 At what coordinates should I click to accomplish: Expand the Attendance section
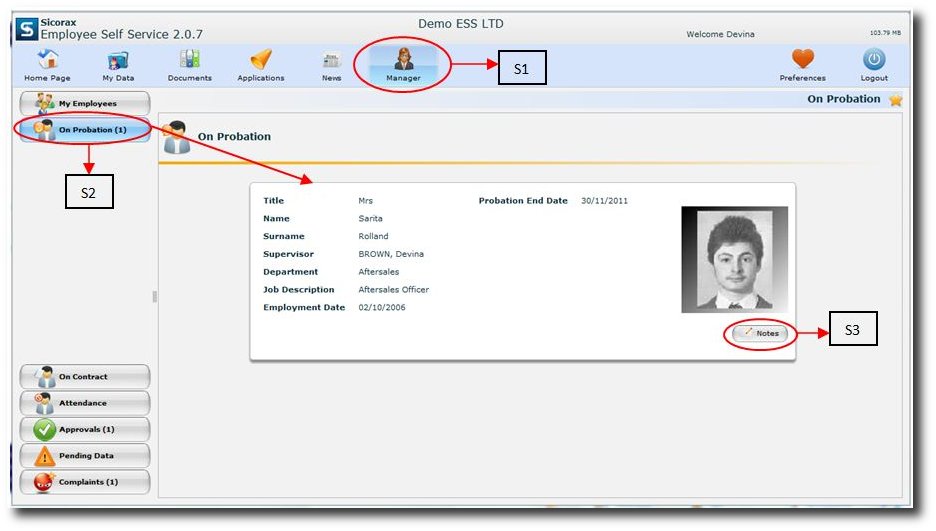coord(85,403)
